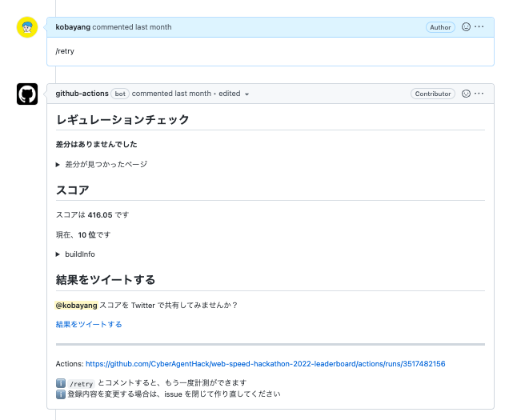Screen dimensions: 505x420
Task: Expand the 差分が見つかったページ details
Action: pos(102,165)
